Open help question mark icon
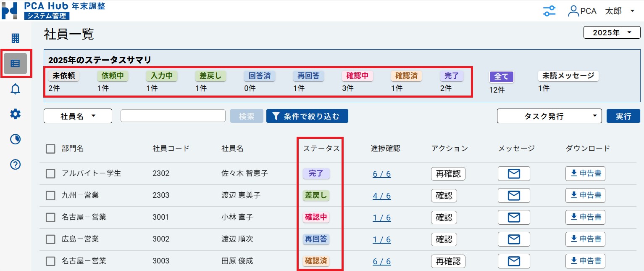The height and width of the screenshot is (271, 644). pyautogui.click(x=16, y=164)
